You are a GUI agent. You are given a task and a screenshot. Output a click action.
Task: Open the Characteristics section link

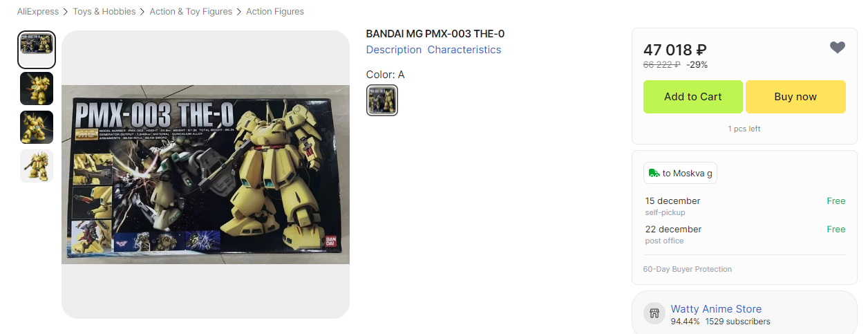(x=464, y=50)
